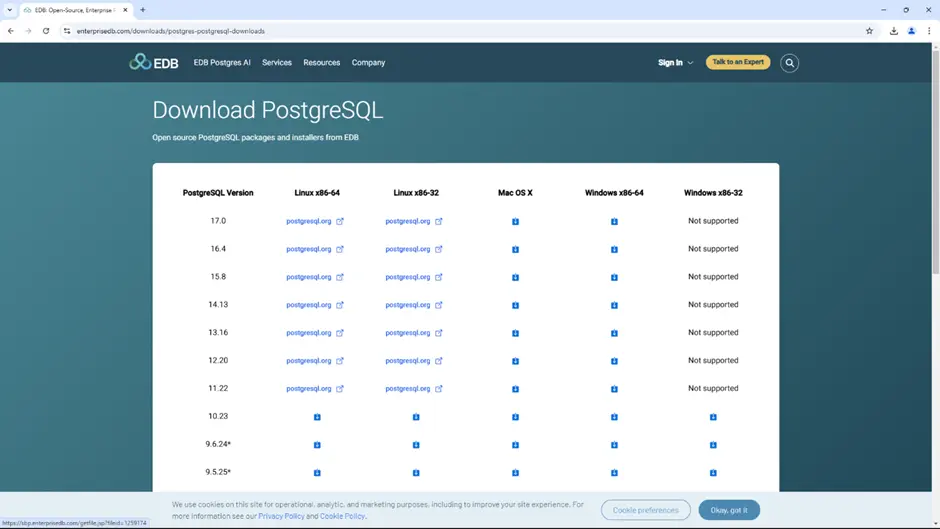Open postgresql.org link for 17.0 Linux x86-64

point(315,221)
